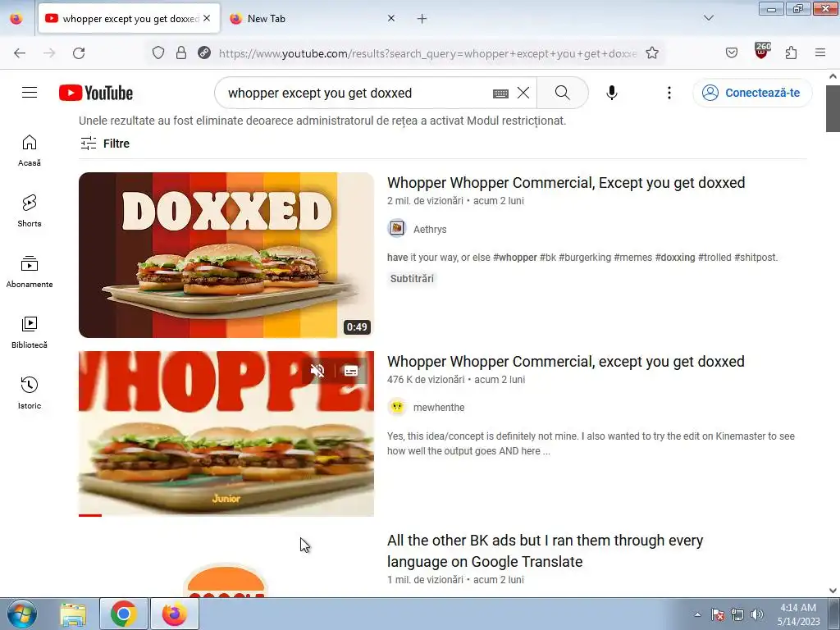Follow the #doxxing hashtag
The width and height of the screenshot is (840, 630).
pos(675,257)
